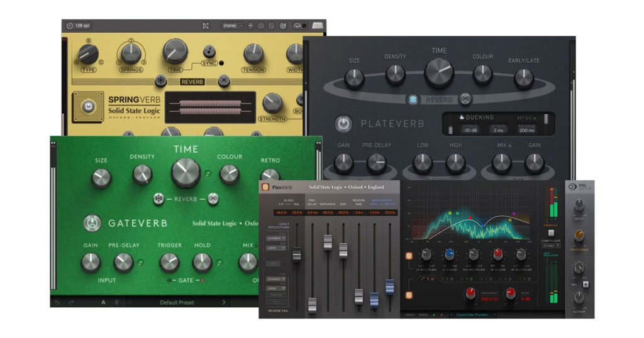Click GateVerb HOLD knob

[x=202, y=263]
